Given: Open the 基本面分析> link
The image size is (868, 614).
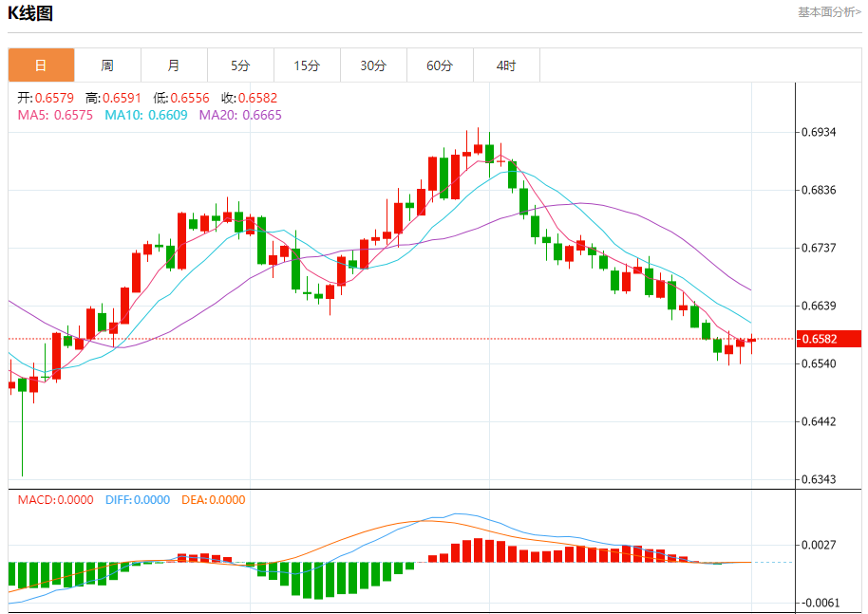Looking at the screenshot, I should tap(829, 12).
